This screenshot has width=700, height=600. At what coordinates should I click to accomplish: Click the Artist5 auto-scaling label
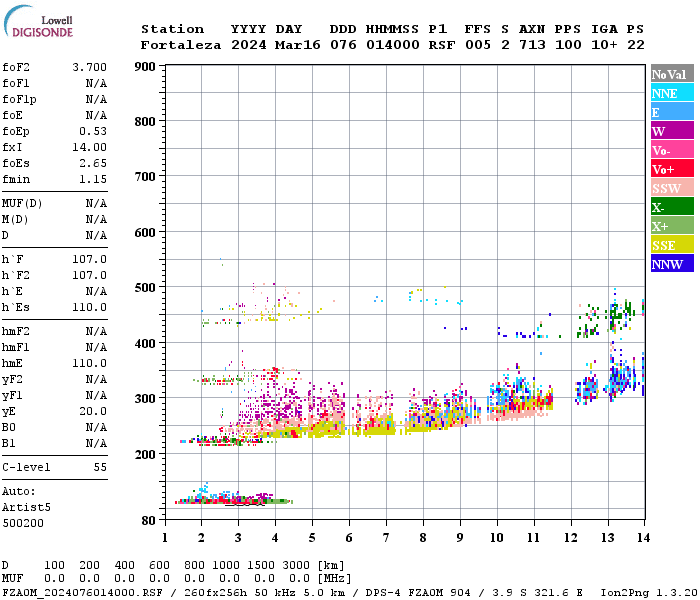(26, 508)
